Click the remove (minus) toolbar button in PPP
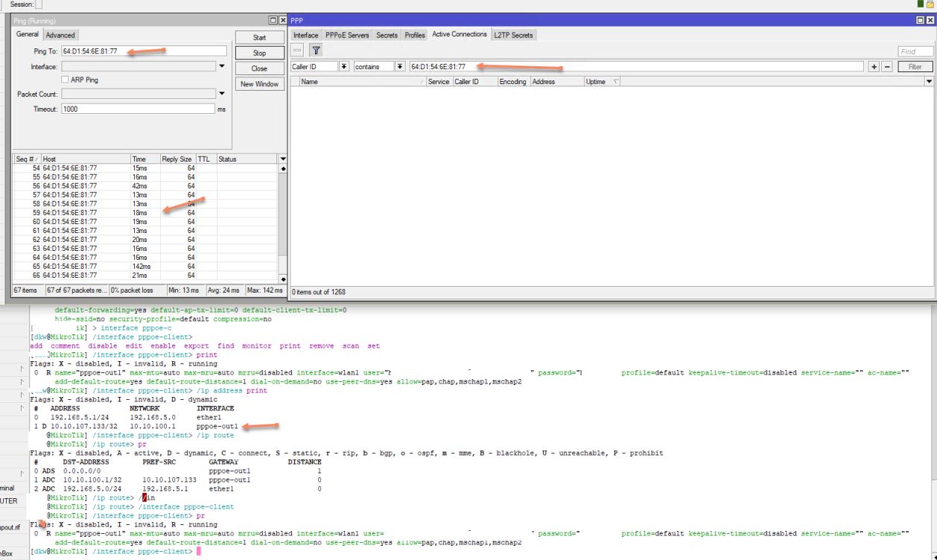Viewport: 937px width, 560px height. [x=298, y=51]
